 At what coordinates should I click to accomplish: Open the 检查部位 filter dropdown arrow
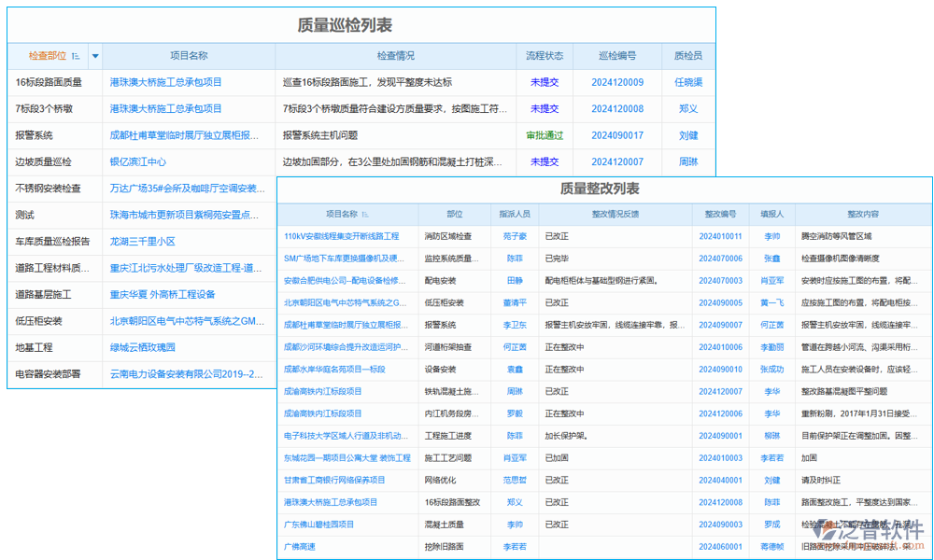click(x=96, y=56)
